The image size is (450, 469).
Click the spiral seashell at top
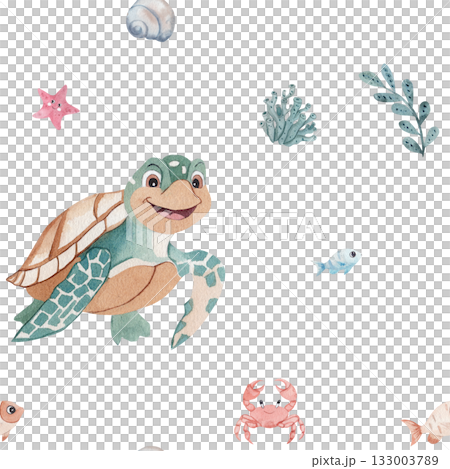coord(151,20)
